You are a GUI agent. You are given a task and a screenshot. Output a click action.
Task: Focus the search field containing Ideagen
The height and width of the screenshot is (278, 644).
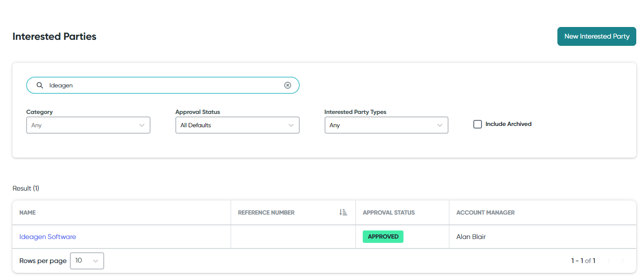(163, 85)
